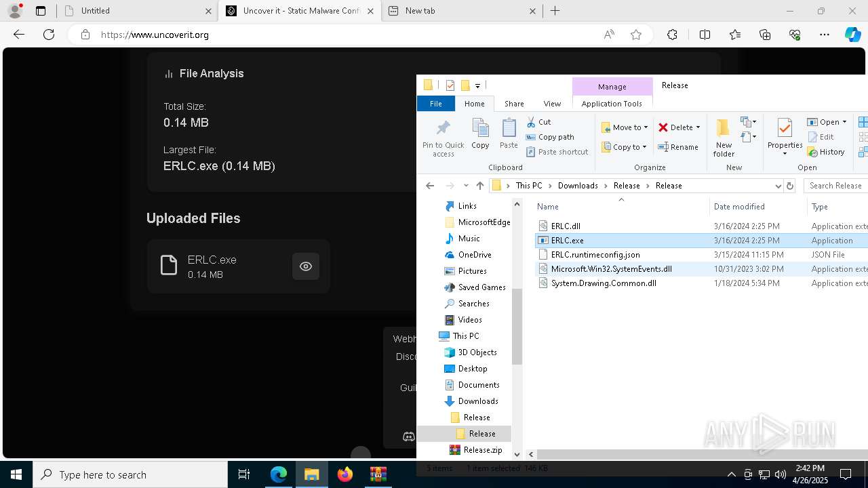Click the Search Release field
The height and width of the screenshot is (488, 868).
click(x=835, y=186)
